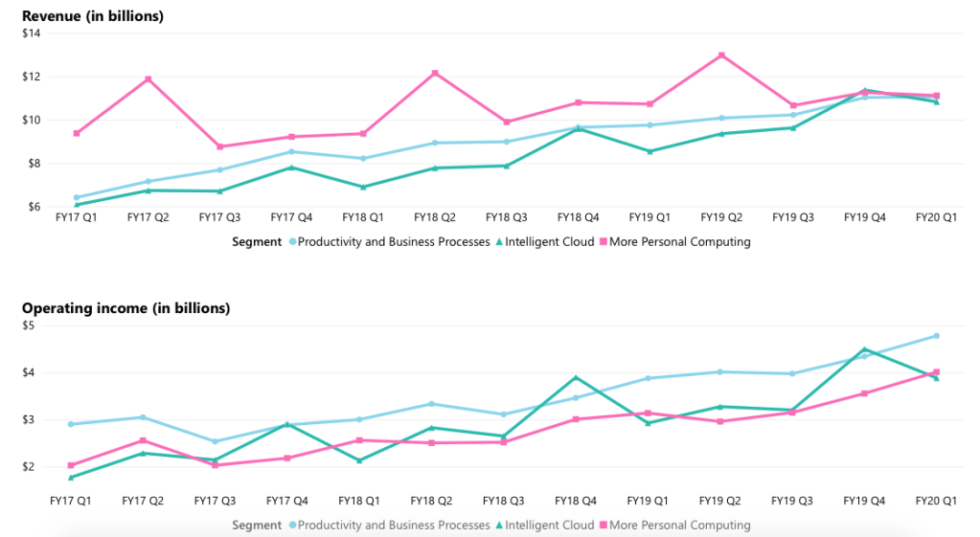Select Intelligent Cloud triangle in operating income legend

498,526
